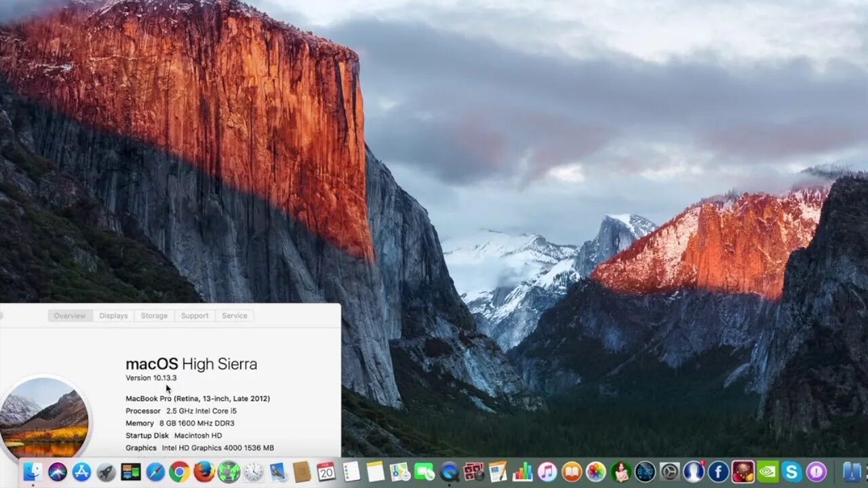
Task: Open the candy game app icon
Action: [743, 471]
